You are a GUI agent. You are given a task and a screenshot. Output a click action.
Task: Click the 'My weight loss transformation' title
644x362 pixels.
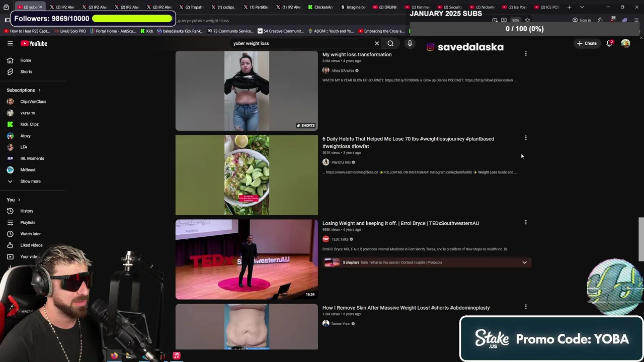click(357, 54)
